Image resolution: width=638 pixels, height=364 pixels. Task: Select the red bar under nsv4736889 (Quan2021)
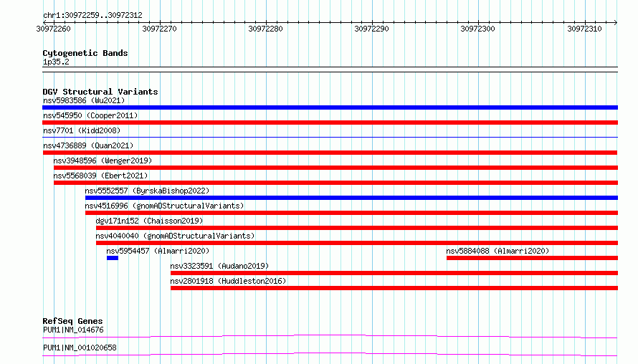(330, 153)
